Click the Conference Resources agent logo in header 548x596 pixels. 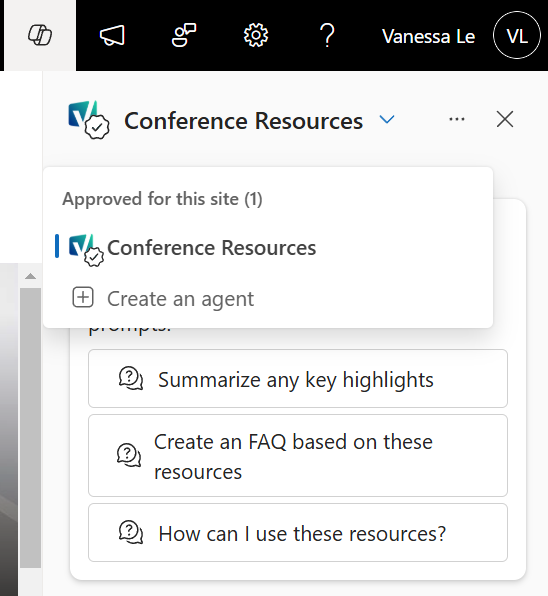pyautogui.click(x=89, y=119)
